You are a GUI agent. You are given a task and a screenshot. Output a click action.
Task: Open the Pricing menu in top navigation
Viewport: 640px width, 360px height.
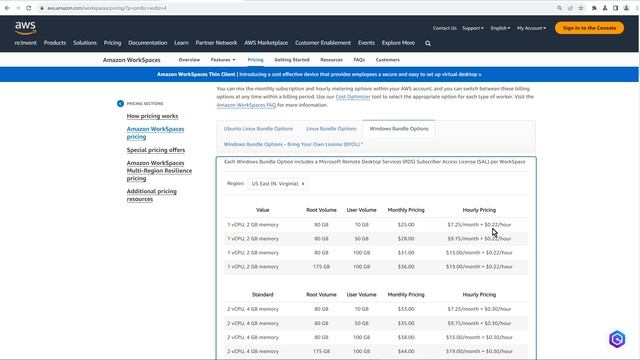click(112, 43)
